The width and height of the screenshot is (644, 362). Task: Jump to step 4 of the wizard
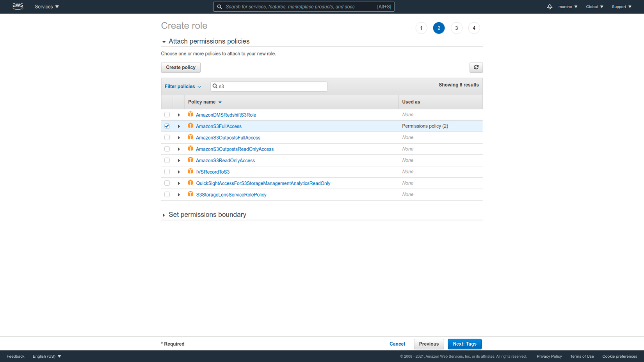[474, 28]
